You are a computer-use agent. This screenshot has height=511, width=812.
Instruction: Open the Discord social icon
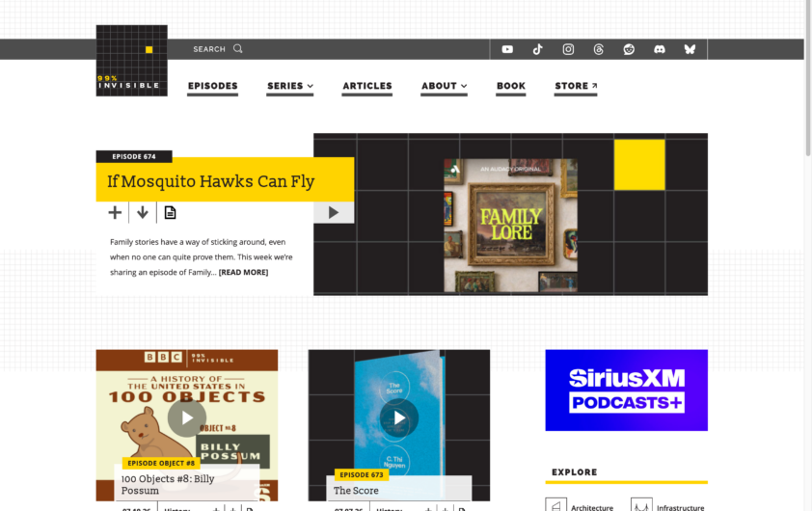(660, 49)
